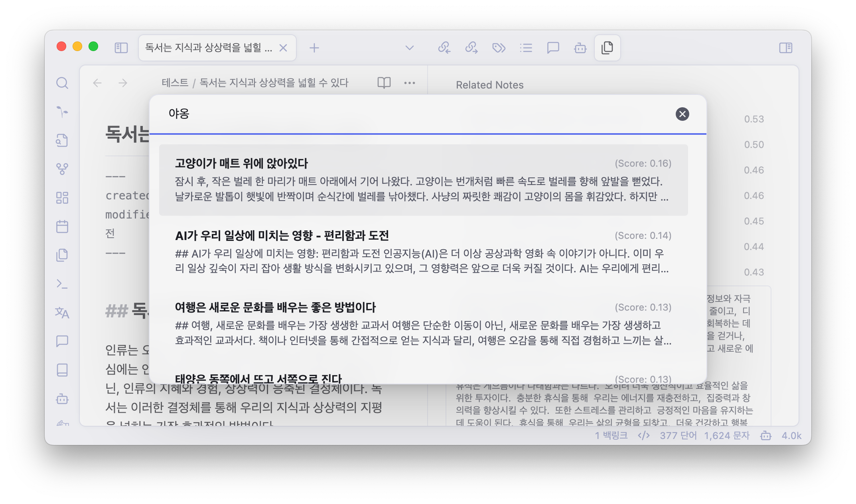Open the outgoing links pane icon
This screenshot has width=856, height=504.
click(471, 48)
